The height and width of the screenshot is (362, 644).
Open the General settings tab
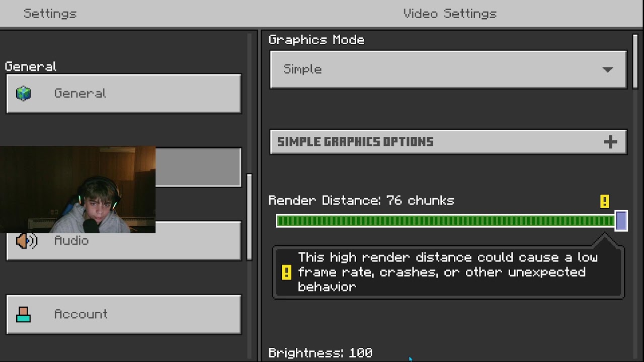pyautogui.click(x=124, y=94)
